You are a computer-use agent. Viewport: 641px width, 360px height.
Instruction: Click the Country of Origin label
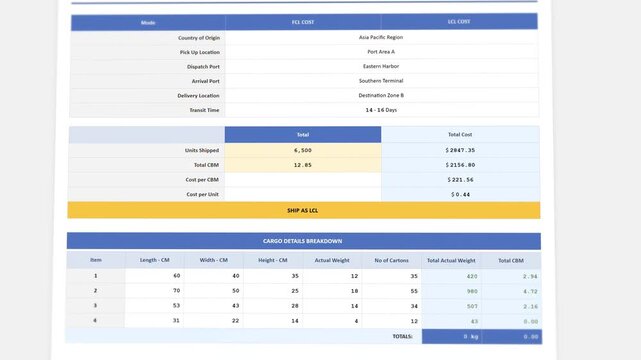point(199,38)
